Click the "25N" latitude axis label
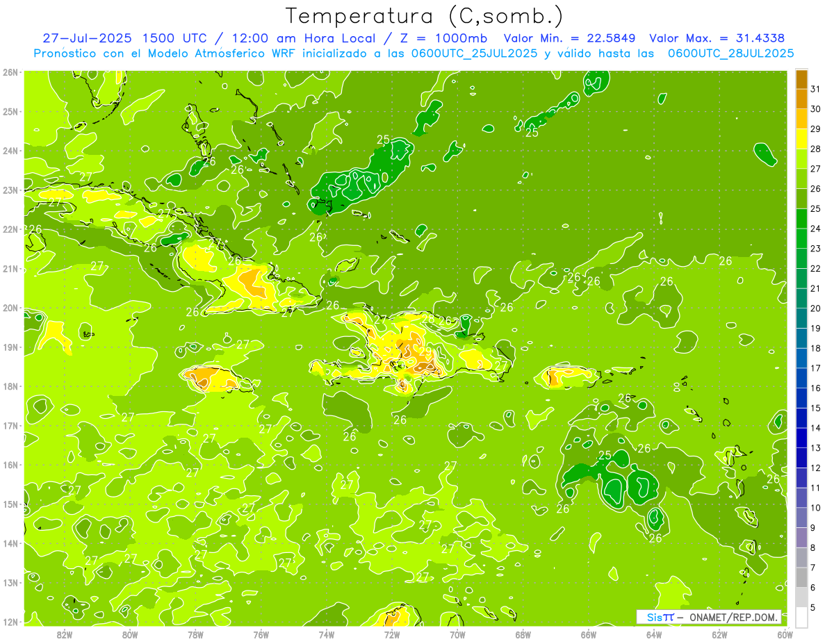 [x=10, y=111]
